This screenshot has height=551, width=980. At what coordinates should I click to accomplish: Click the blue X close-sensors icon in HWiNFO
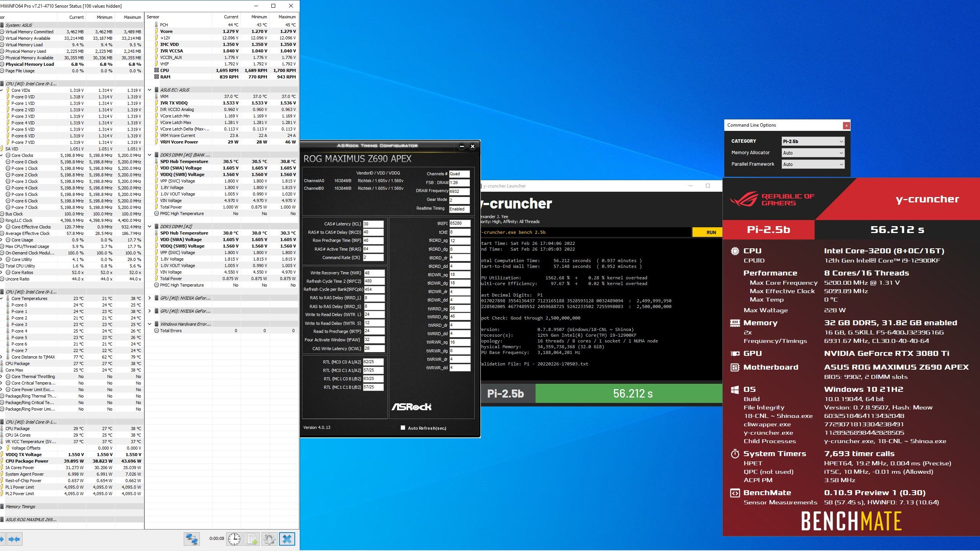coord(287,539)
